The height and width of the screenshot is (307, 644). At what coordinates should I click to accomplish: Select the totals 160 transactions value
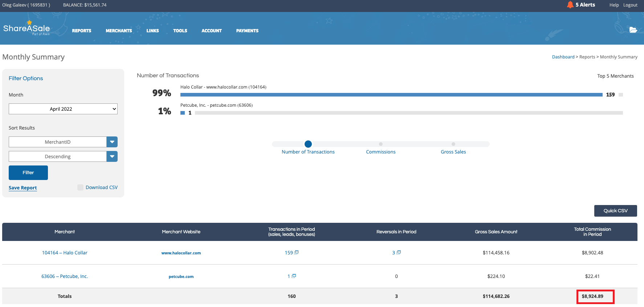click(292, 296)
